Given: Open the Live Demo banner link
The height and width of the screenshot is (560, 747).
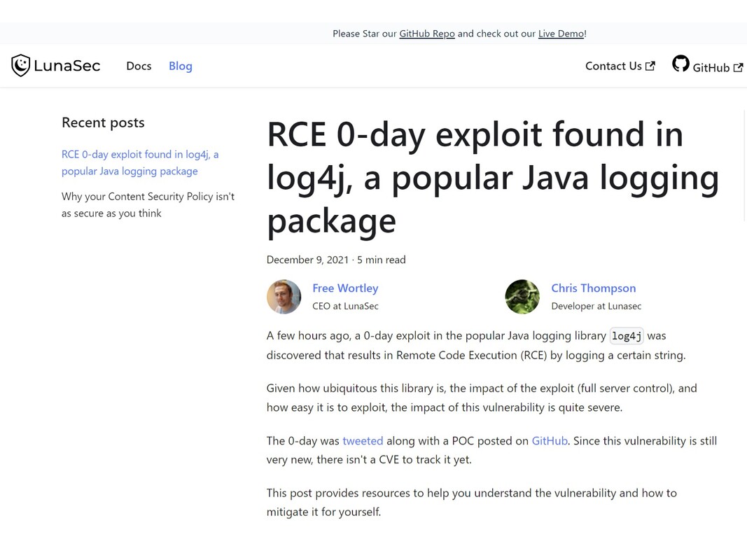Looking at the screenshot, I should 561,34.
